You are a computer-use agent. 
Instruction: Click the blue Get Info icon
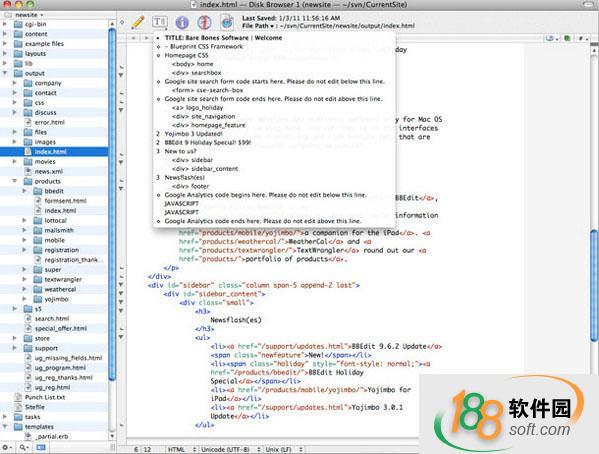tap(182, 23)
